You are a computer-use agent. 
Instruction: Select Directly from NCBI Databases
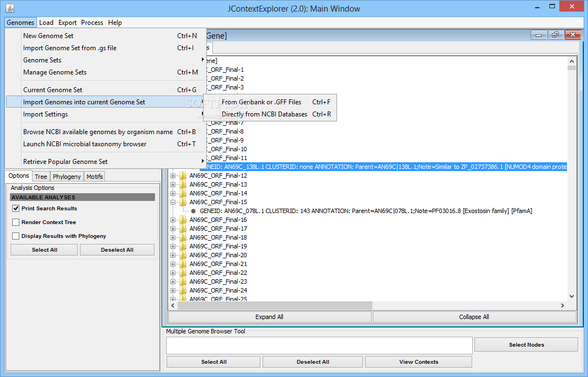pyautogui.click(x=270, y=114)
